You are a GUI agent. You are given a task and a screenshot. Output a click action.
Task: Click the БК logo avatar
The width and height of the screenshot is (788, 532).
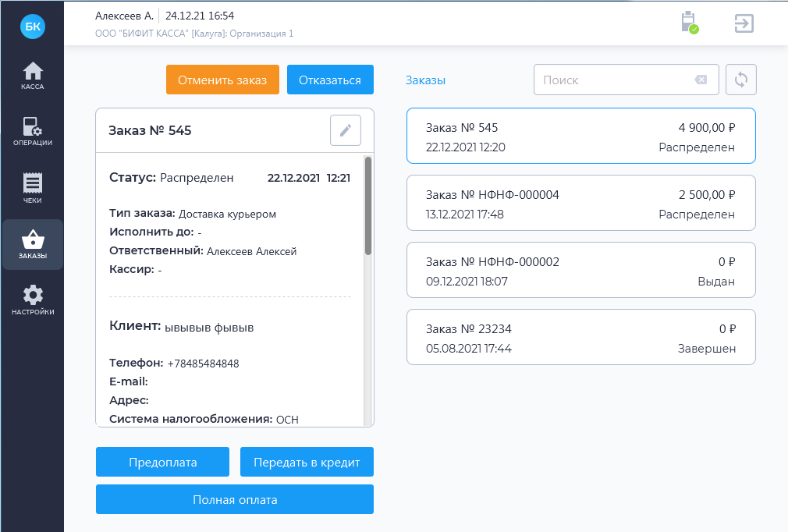point(33,27)
